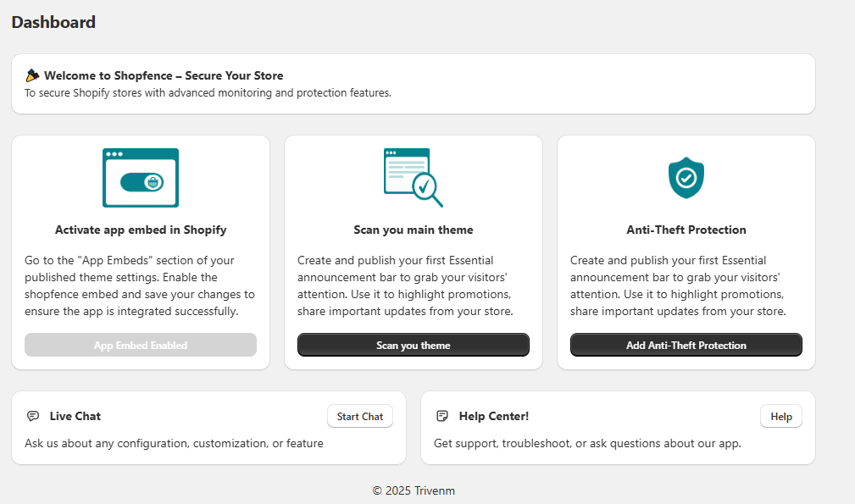Click the Live Chat speech bubble icon
855x504 pixels.
[33, 416]
